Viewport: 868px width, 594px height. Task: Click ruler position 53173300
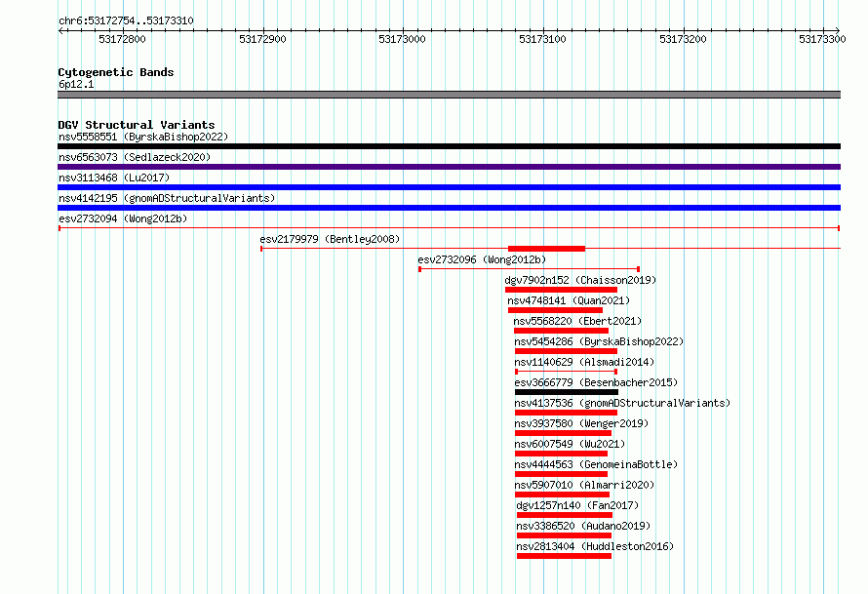pyautogui.click(x=822, y=39)
